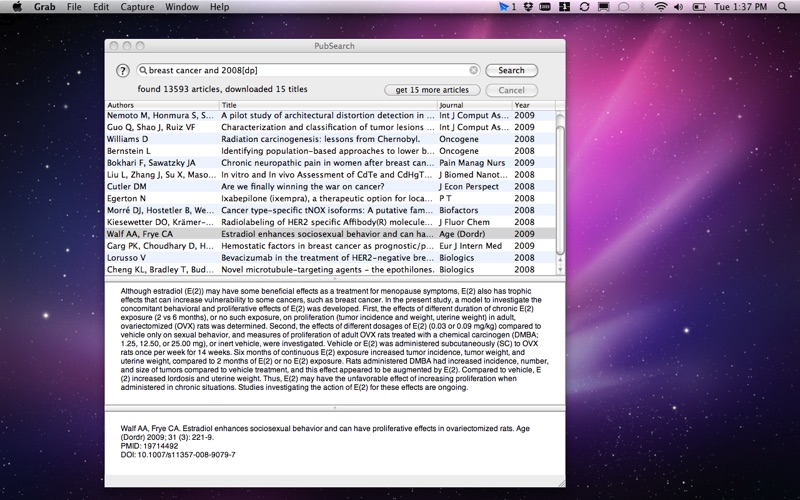Click the magnifier icon in search field
The image size is (800, 500).
[143, 70]
